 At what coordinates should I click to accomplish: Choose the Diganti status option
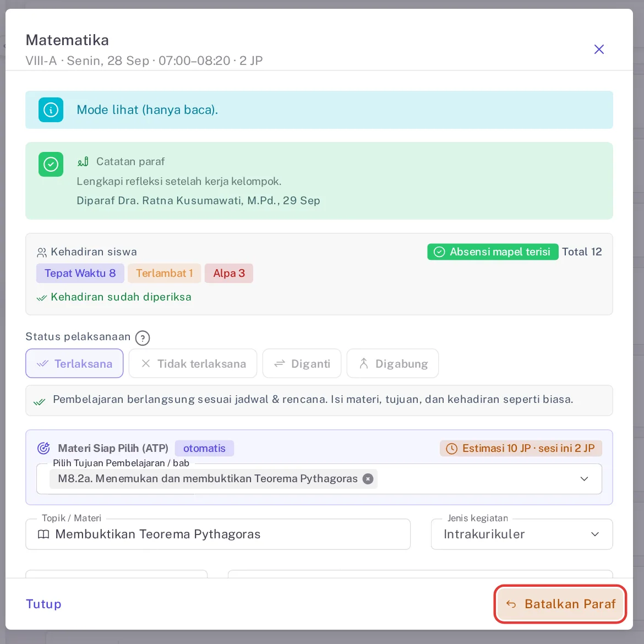(302, 363)
